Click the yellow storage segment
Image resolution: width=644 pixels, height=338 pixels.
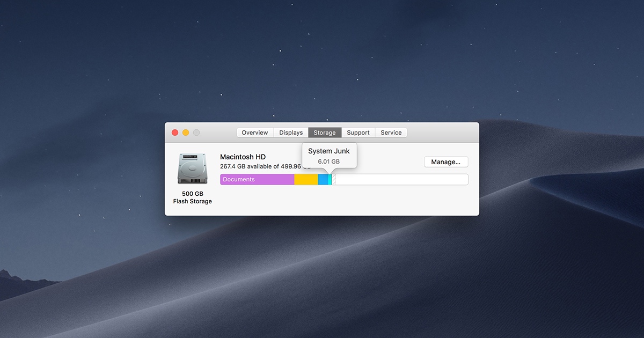coord(306,179)
